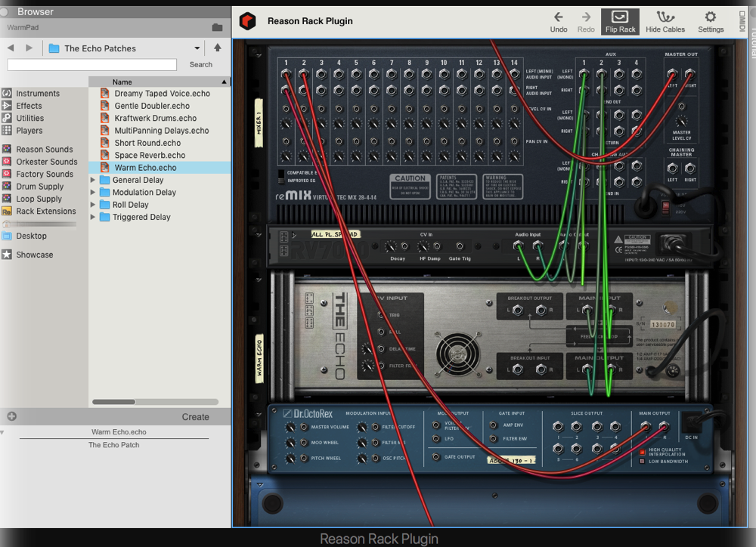Click the Hide Cables icon
The image size is (756, 547).
coord(665,21)
